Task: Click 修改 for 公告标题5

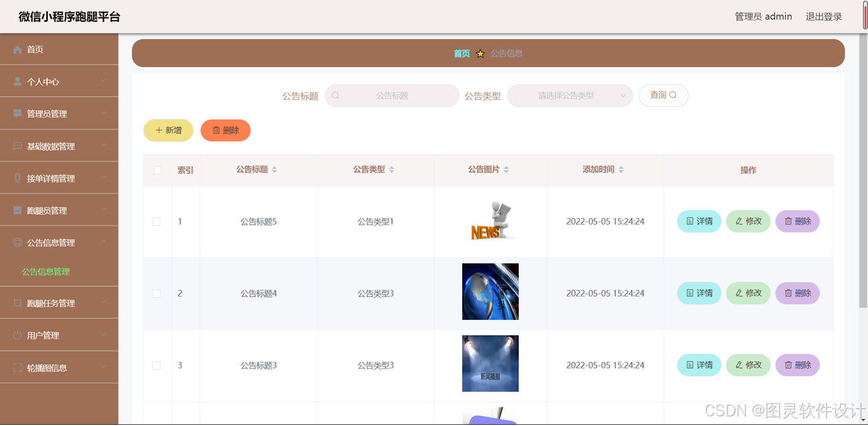Action: point(748,221)
